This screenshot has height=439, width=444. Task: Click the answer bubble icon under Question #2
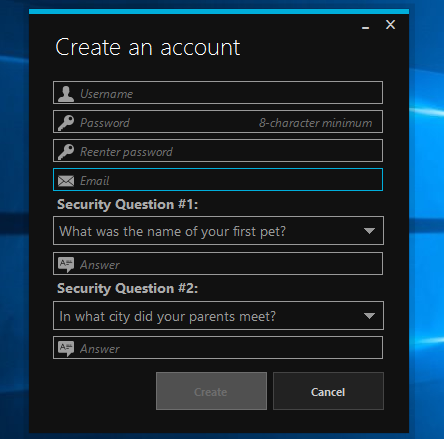click(66, 349)
